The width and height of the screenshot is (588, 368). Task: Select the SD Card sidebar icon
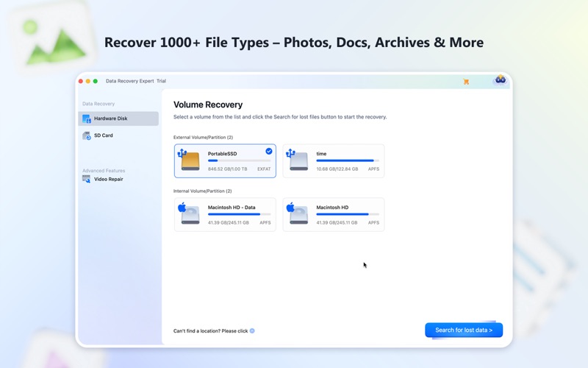87,135
